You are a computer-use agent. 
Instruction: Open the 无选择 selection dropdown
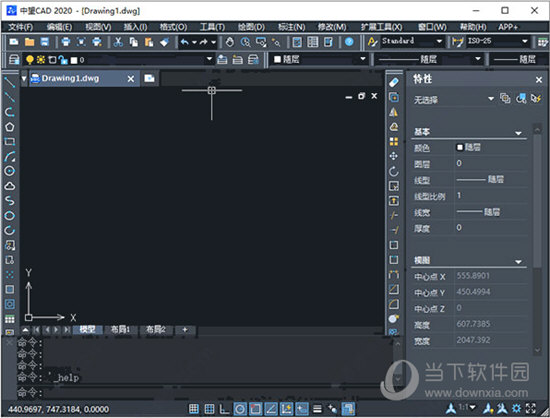point(491,99)
